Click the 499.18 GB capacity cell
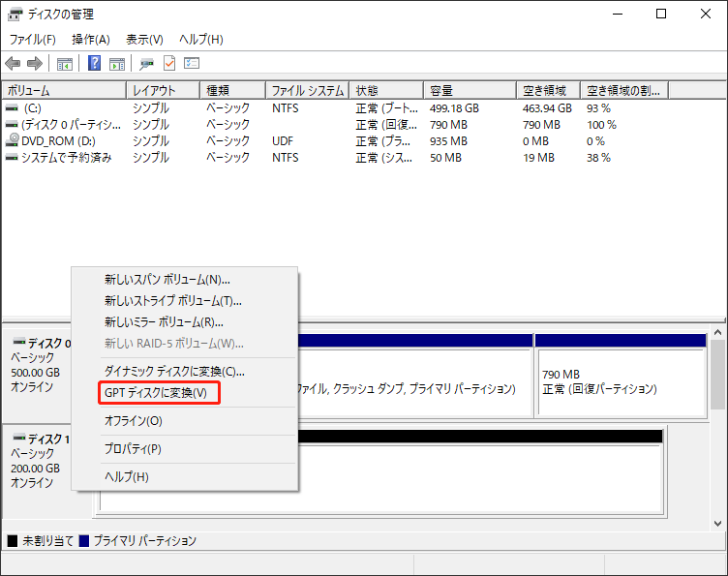The width and height of the screenshot is (728, 576). [x=454, y=108]
